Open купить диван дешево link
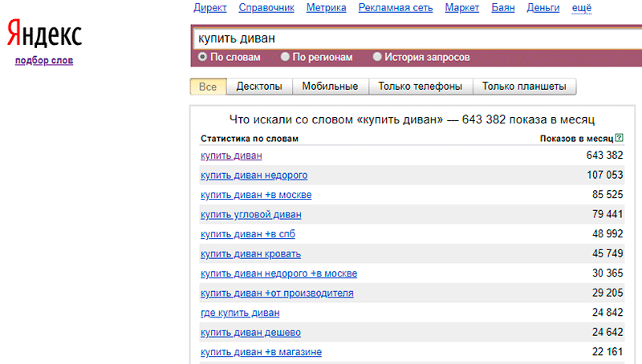This screenshot has width=642, height=364. (250, 333)
